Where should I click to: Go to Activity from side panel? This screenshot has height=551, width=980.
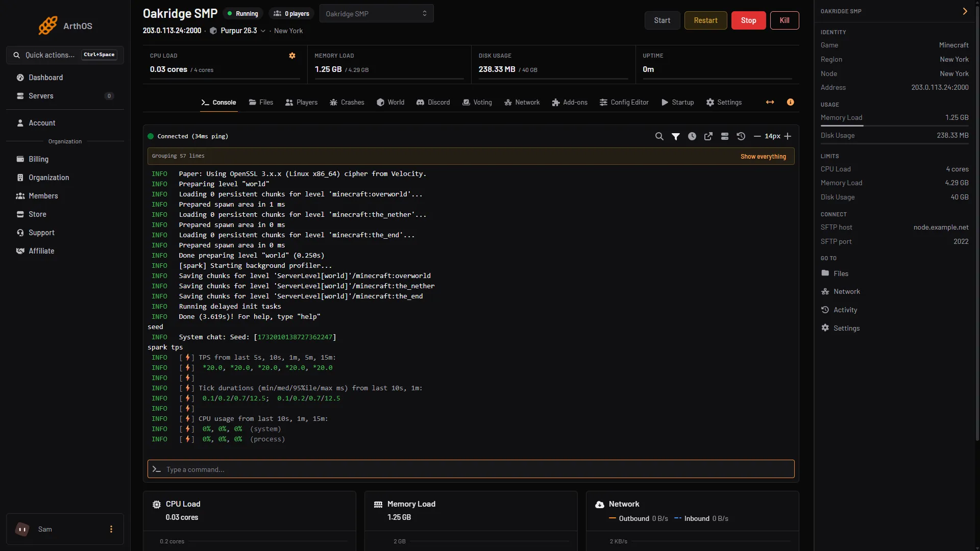tap(839, 310)
